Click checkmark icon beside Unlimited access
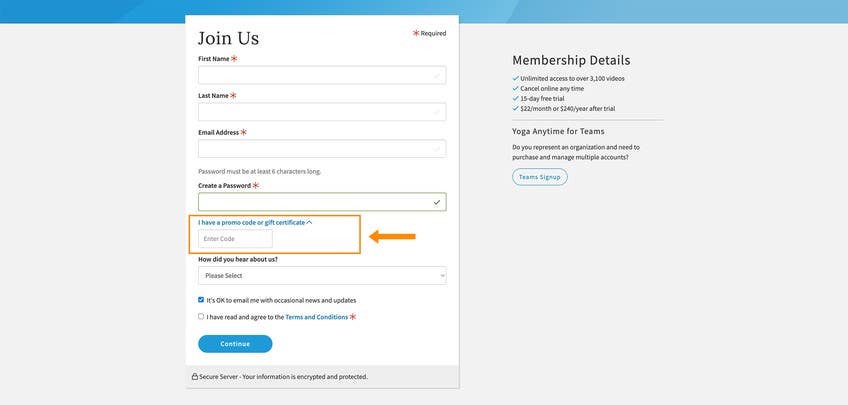Screen dimensions: 848x405 [x=515, y=78]
